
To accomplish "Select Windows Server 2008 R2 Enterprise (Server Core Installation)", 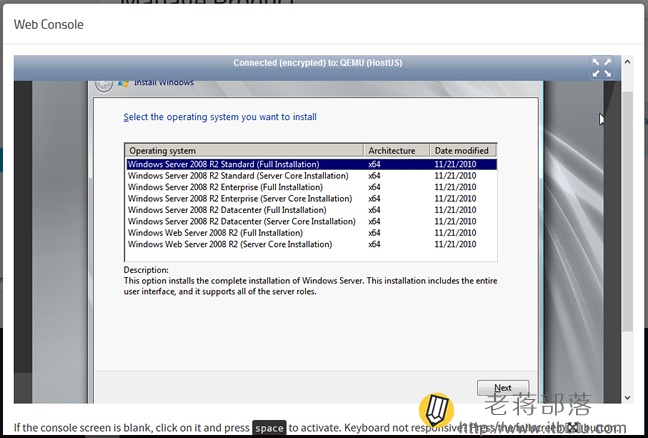I will coord(311,198).
